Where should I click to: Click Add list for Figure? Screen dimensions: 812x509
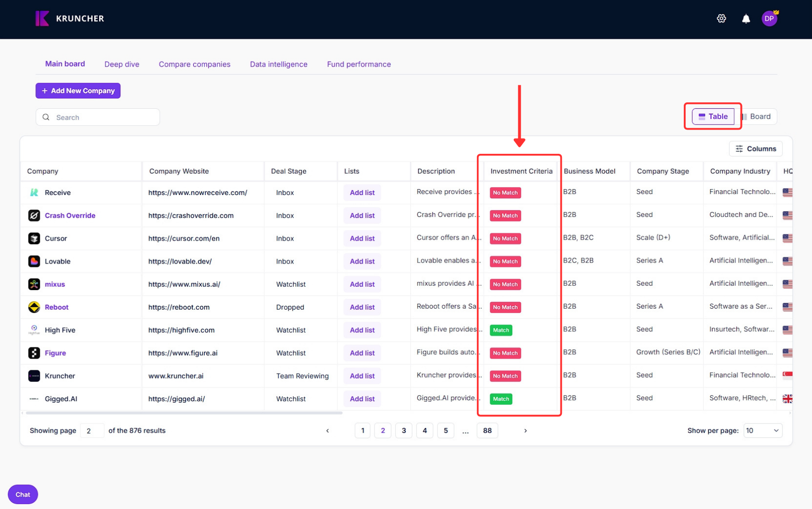pos(362,353)
